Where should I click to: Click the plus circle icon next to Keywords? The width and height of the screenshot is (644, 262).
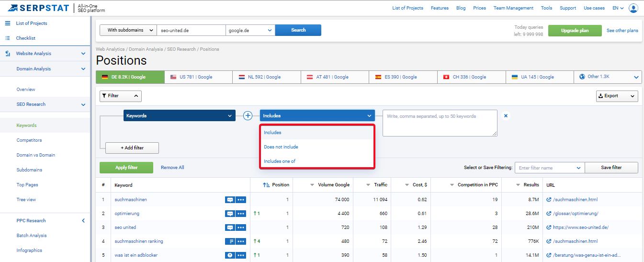[x=248, y=115]
